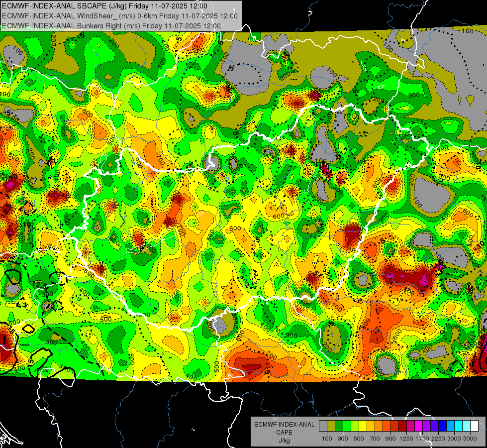Click the 900 tick label in CAPE legend
Image resolution: width=487 pixels, height=448 pixels.
(x=390, y=439)
